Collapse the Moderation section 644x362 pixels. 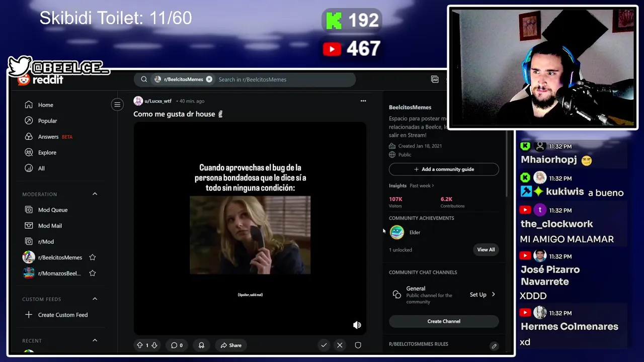coord(95,194)
